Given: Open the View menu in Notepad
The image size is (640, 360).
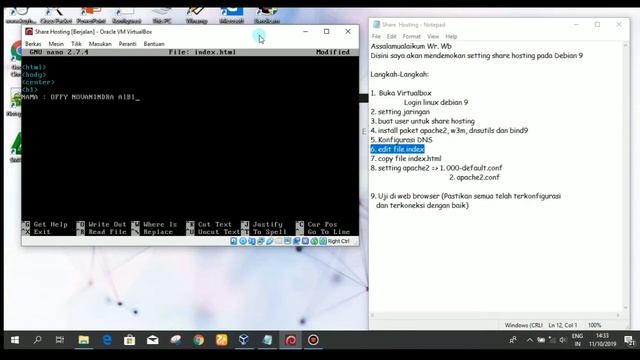Looking at the screenshot, I should [433, 36].
